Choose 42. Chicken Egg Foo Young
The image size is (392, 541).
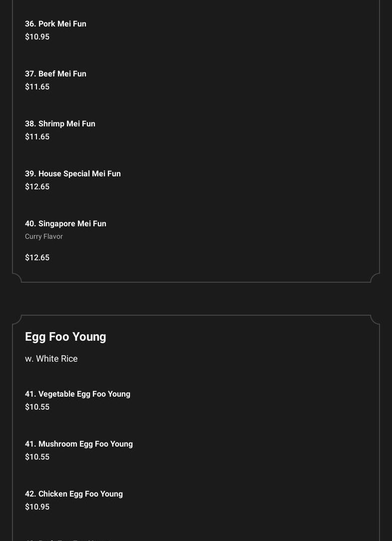(74, 494)
